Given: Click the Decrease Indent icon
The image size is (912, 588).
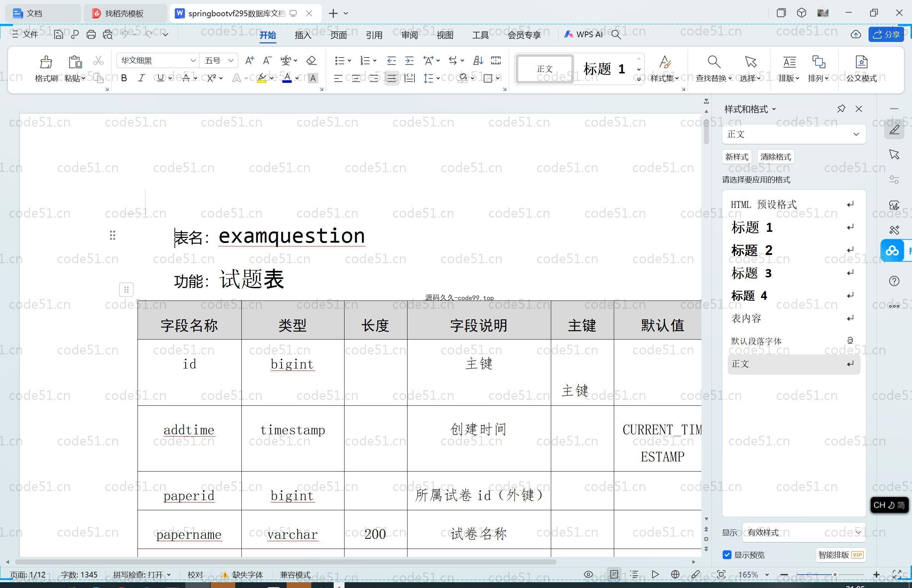Looking at the screenshot, I should pyautogui.click(x=391, y=60).
